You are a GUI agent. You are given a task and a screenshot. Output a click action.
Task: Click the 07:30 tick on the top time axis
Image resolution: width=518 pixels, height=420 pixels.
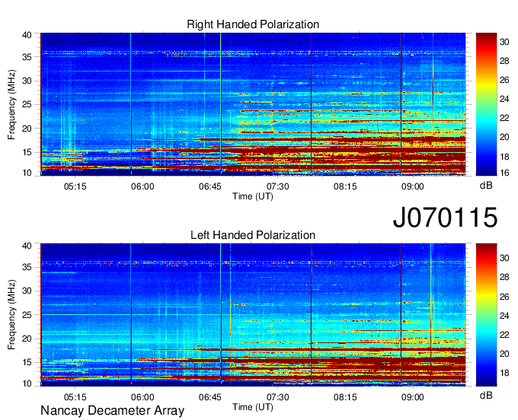pyautogui.click(x=277, y=186)
